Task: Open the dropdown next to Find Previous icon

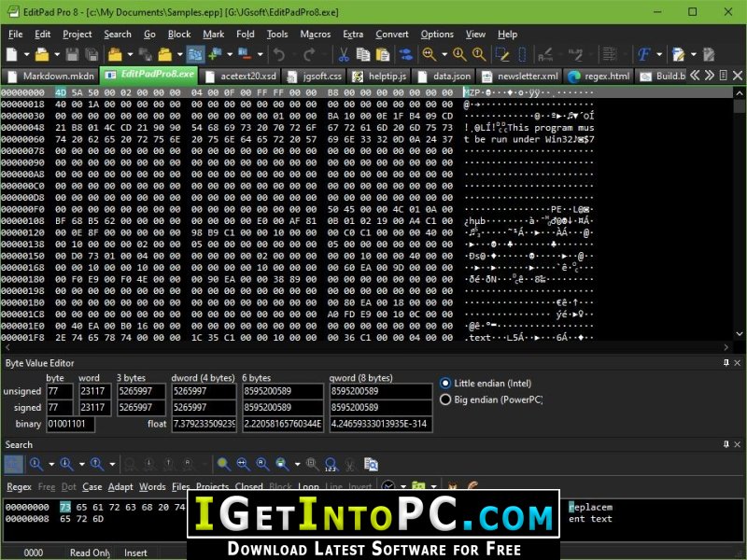Action: pos(112,464)
